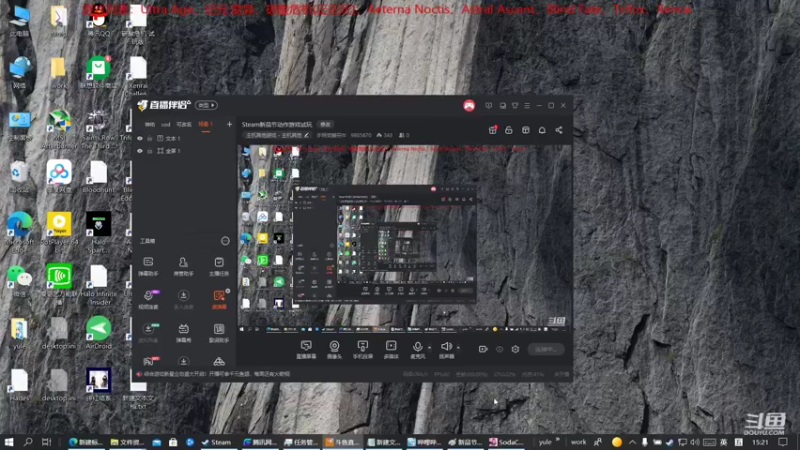Open the hamburger menu in the title bar

(527, 106)
